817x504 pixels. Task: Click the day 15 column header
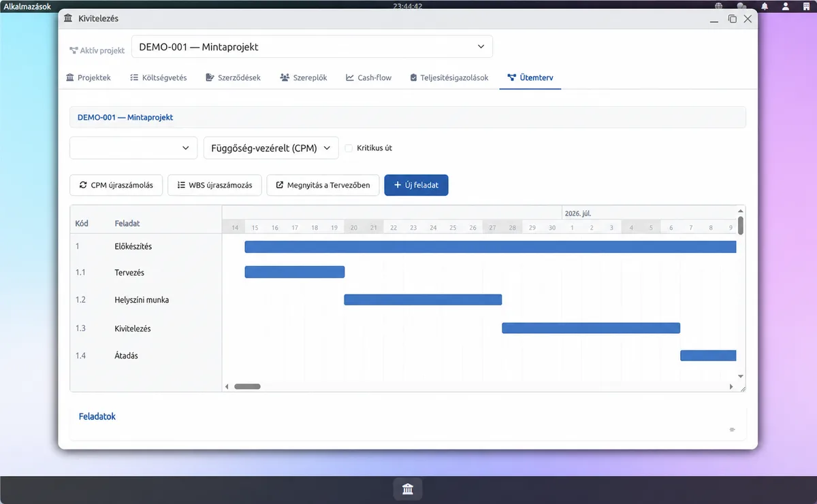tap(255, 227)
